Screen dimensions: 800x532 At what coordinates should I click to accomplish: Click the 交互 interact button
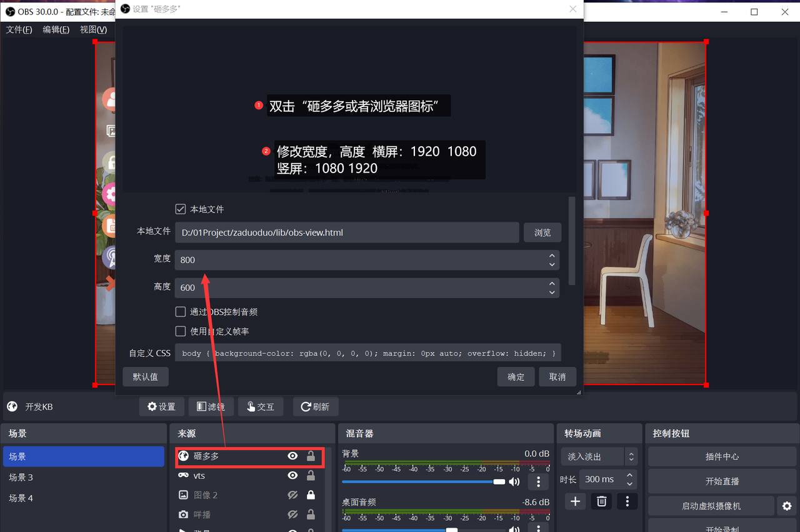tap(260, 406)
